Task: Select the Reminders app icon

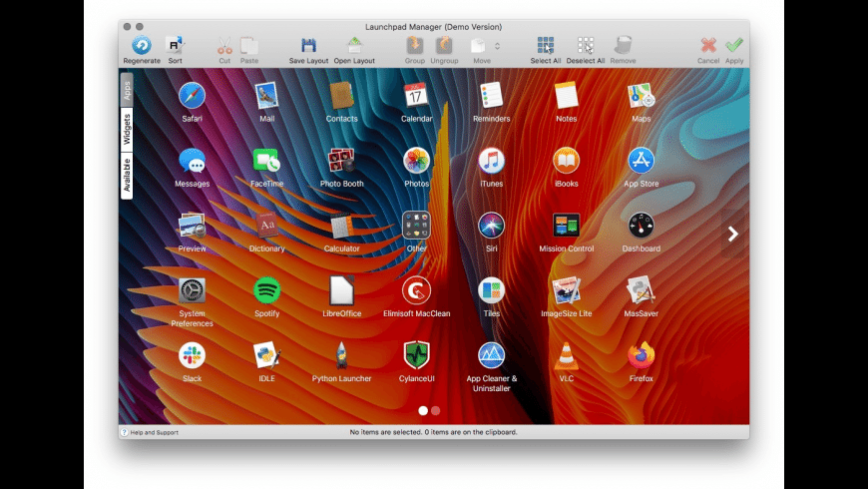Action: [x=492, y=95]
